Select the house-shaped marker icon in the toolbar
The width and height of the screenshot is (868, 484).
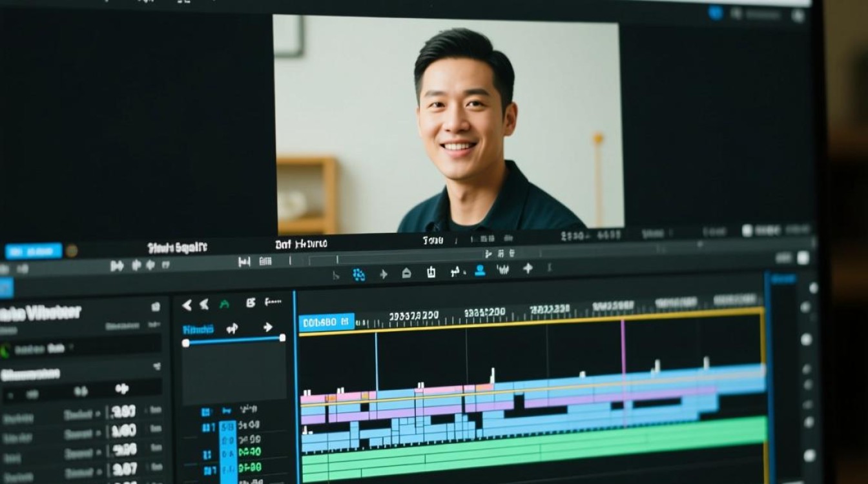[406, 274]
